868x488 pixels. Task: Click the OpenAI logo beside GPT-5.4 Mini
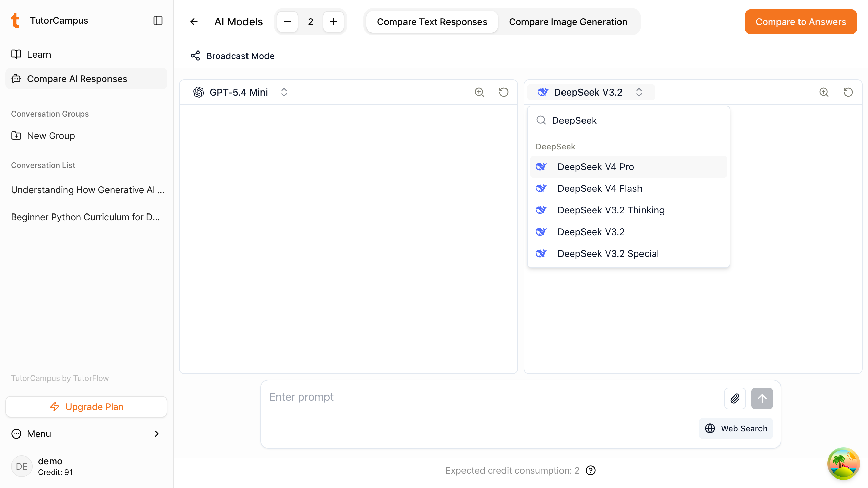tap(199, 92)
